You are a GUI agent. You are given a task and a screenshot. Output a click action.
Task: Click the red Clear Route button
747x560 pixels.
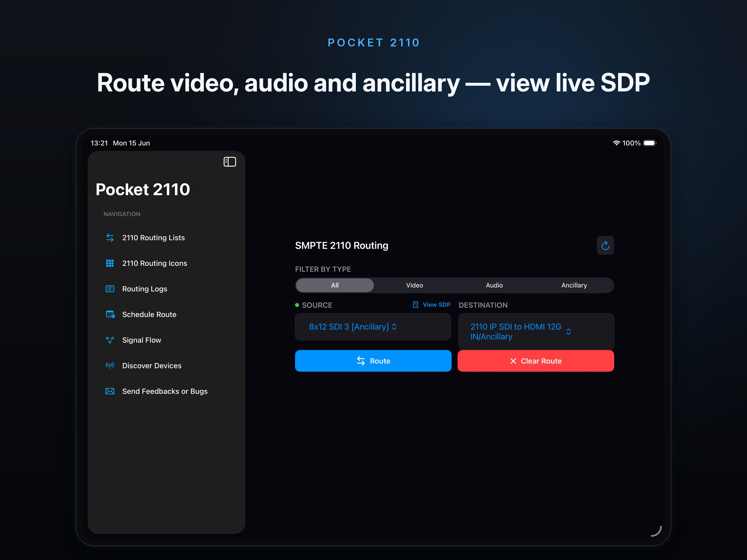[536, 361]
